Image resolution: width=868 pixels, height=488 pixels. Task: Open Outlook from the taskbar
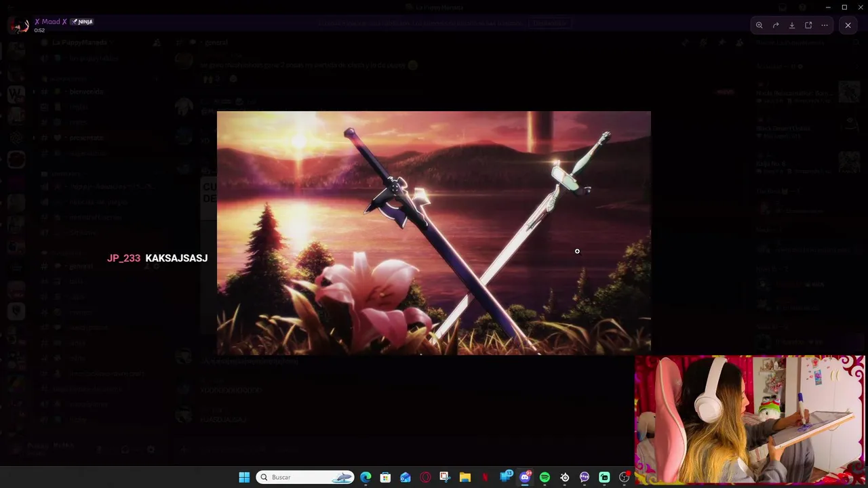[x=406, y=477]
